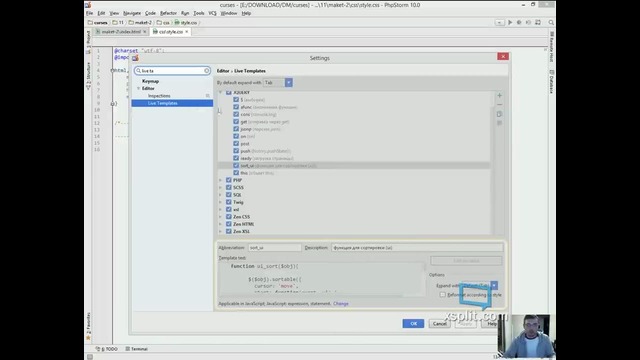Expand the SQL template group

(220, 195)
